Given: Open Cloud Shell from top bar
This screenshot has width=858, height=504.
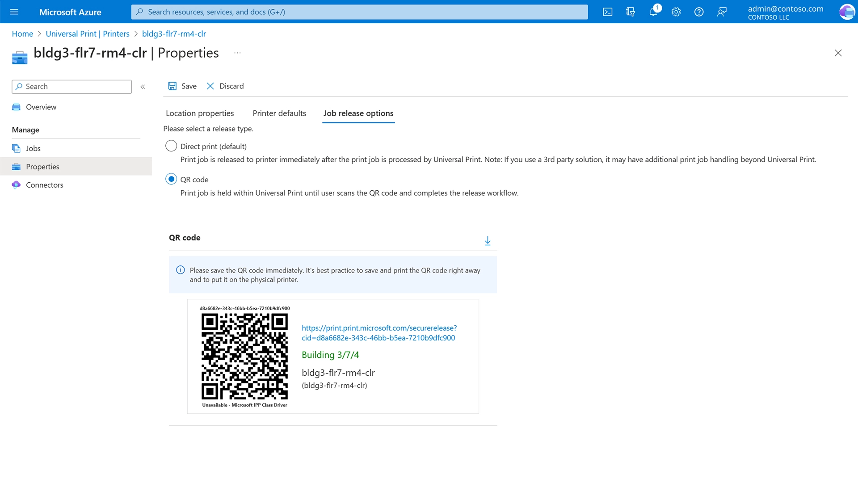Looking at the screenshot, I should tap(607, 12).
